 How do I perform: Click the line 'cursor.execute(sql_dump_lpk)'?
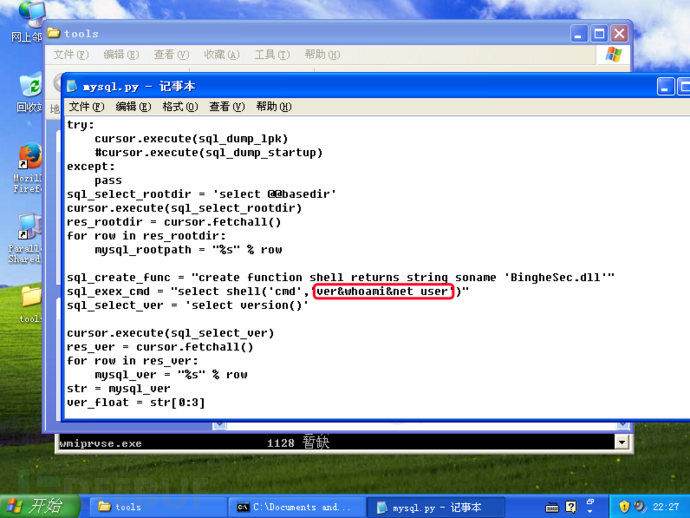point(191,139)
